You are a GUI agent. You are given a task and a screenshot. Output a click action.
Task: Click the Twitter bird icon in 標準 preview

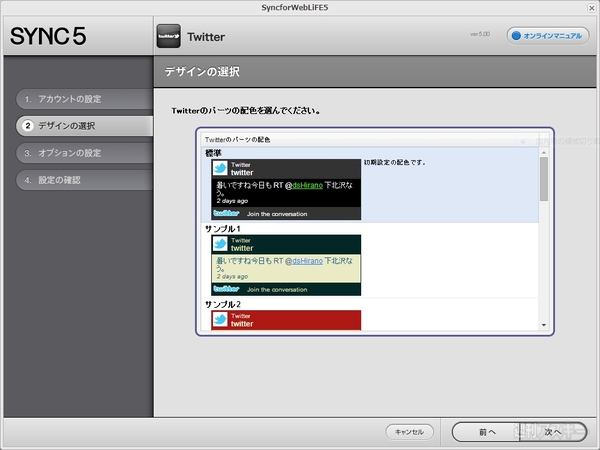pos(220,168)
